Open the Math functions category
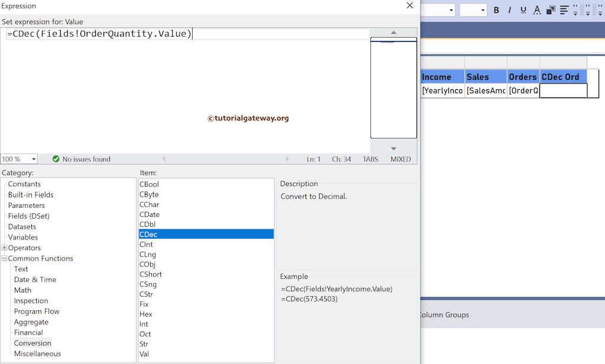 tap(22, 290)
